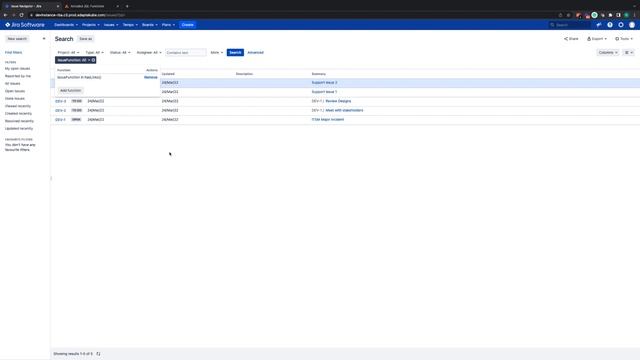
Task: Open the Status: All filter dropdown
Action: pyautogui.click(x=120, y=53)
